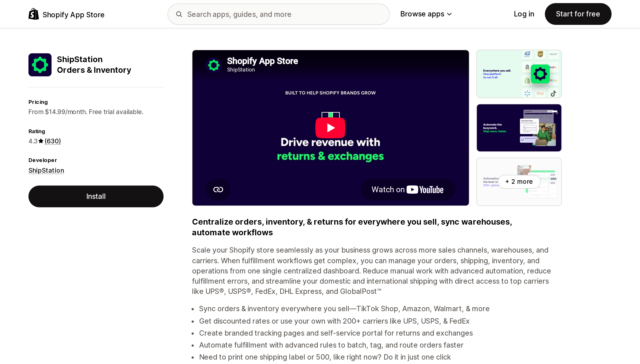Image resolution: width=640 pixels, height=364 pixels.
Task: Click the rating star icon
Action: pos(41,141)
